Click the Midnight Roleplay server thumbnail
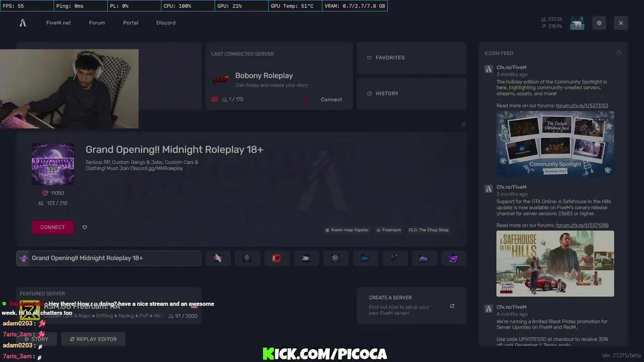The height and width of the screenshot is (362, 644). click(x=53, y=164)
